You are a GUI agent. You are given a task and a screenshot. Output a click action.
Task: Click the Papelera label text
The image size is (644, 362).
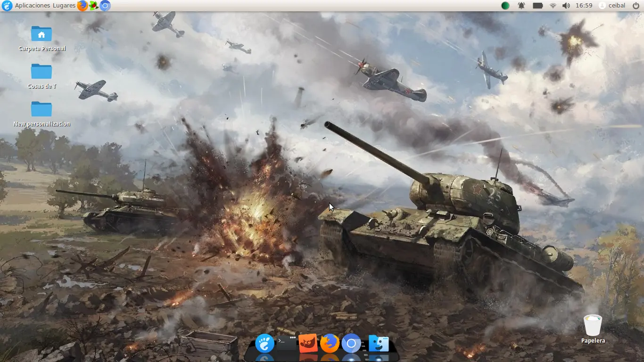[x=593, y=341]
